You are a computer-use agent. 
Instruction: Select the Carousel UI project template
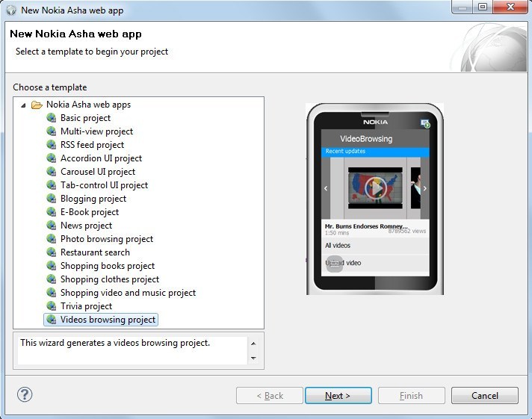click(98, 172)
